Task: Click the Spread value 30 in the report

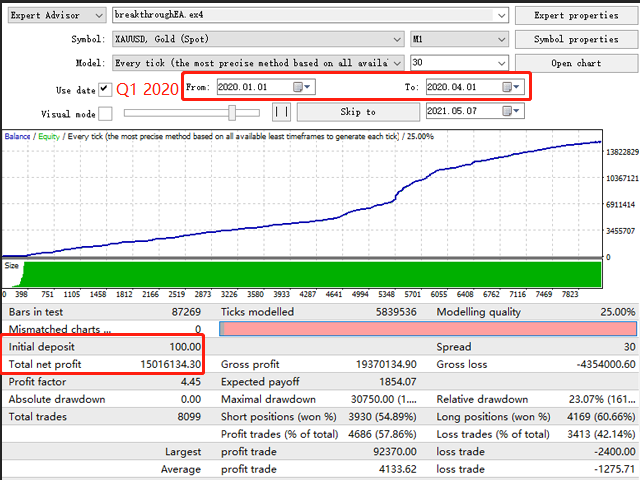Action: [629, 347]
